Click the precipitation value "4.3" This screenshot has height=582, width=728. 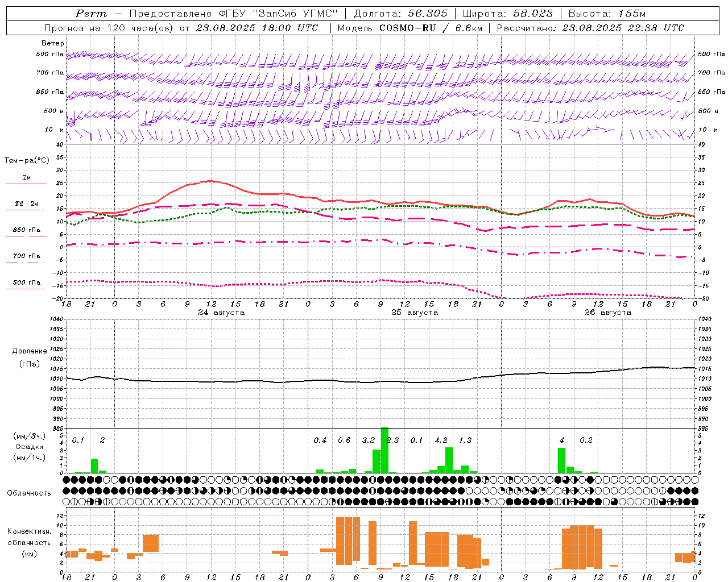click(441, 440)
